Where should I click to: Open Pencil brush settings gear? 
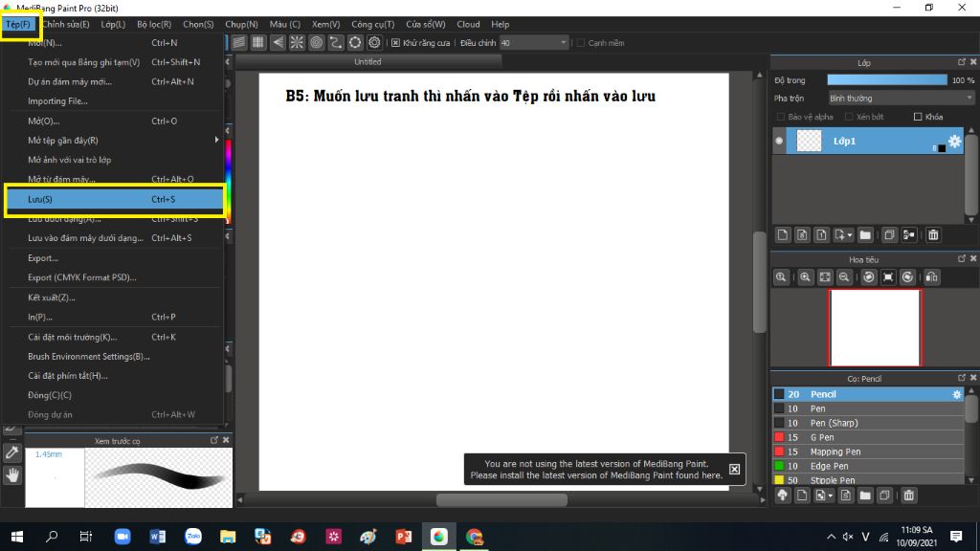[956, 394]
